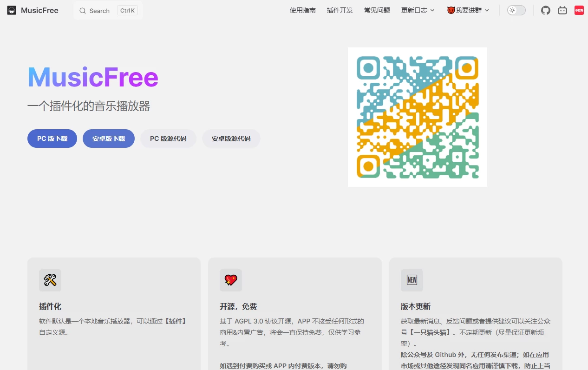Click the 安卓版下载 button
Viewport: 588px width, 370px height.
coord(108,138)
